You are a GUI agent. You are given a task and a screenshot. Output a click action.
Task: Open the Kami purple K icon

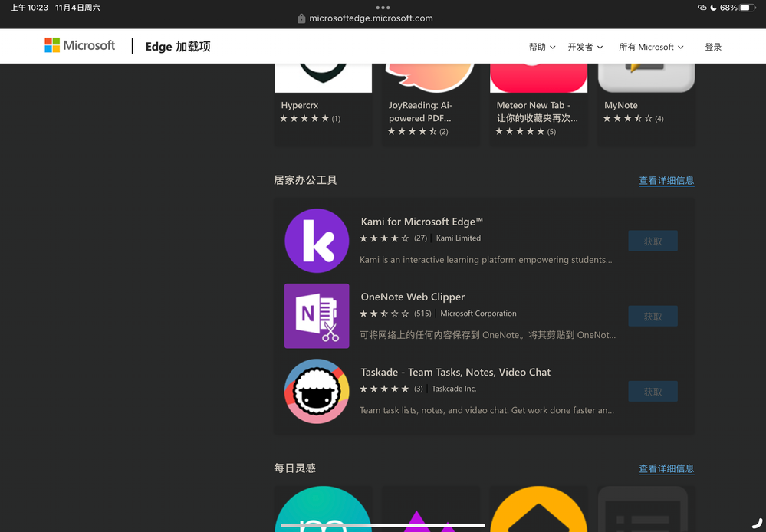click(317, 241)
